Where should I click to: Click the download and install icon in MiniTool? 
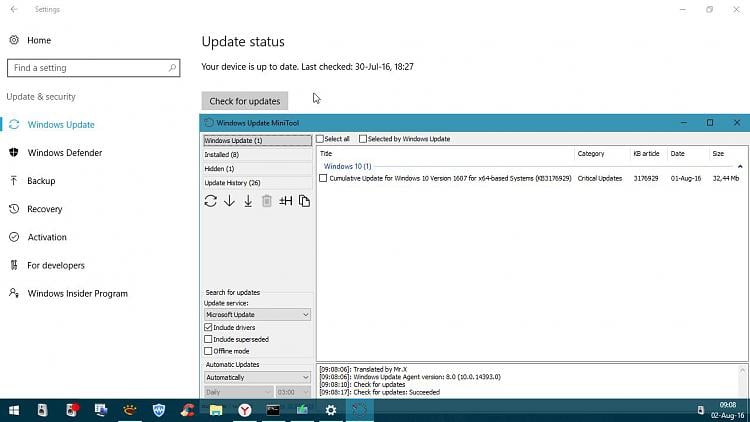point(248,201)
